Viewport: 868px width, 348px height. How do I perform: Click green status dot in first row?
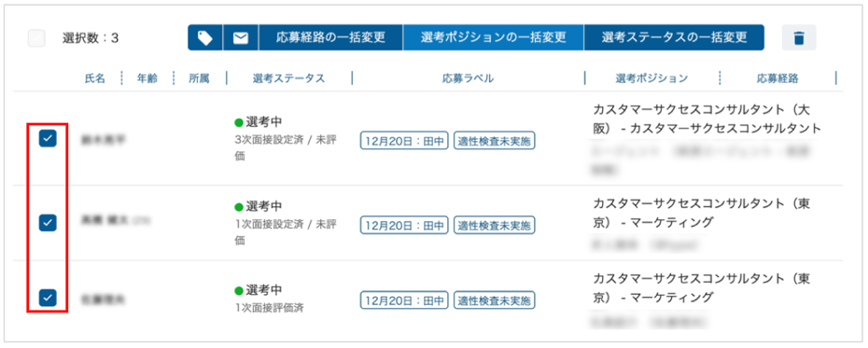[239, 122]
